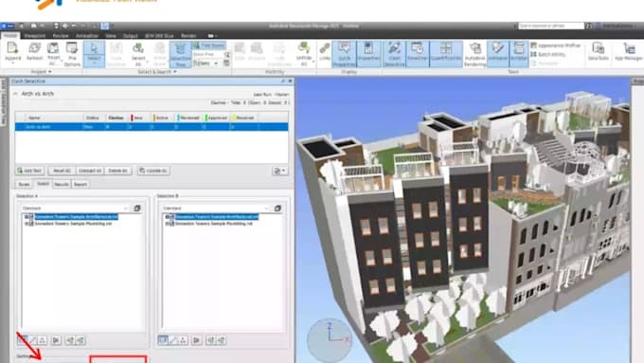Open the Rules tab
Screen dimensions: 644x363
[25, 184]
